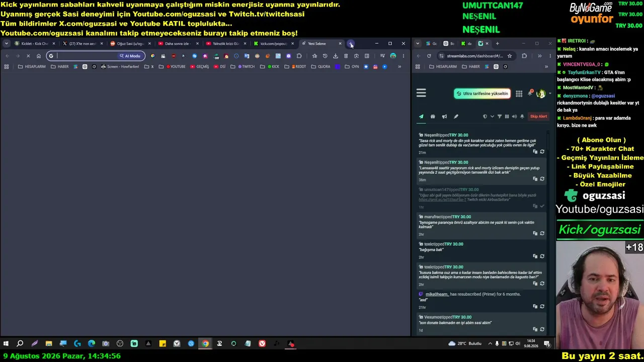Open Windows taskbar search
Screen dimensions: 644x362
click(x=20, y=344)
